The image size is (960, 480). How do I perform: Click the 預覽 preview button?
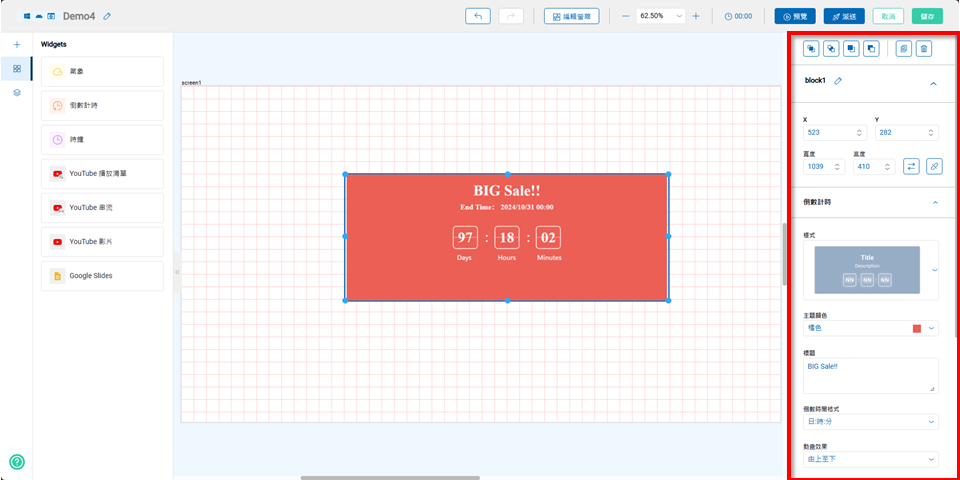click(x=794, y=16)
